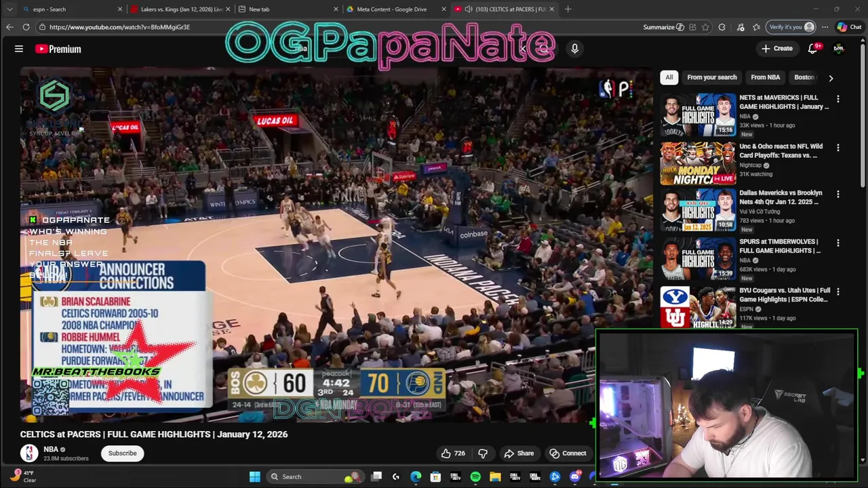
Task: Play BYU Cougars vs Utah Utes thumbnail
Action: click(698, 307)
